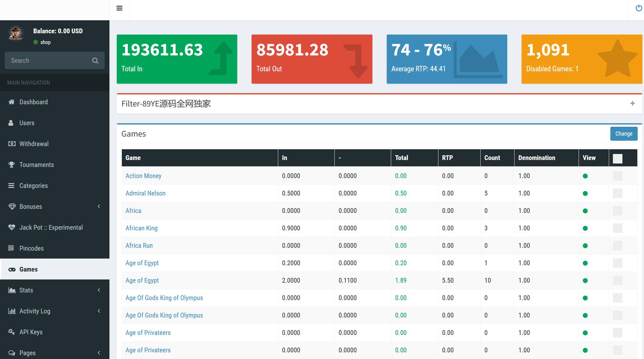Click the chart icon on RTP card

tap(478, 60)
